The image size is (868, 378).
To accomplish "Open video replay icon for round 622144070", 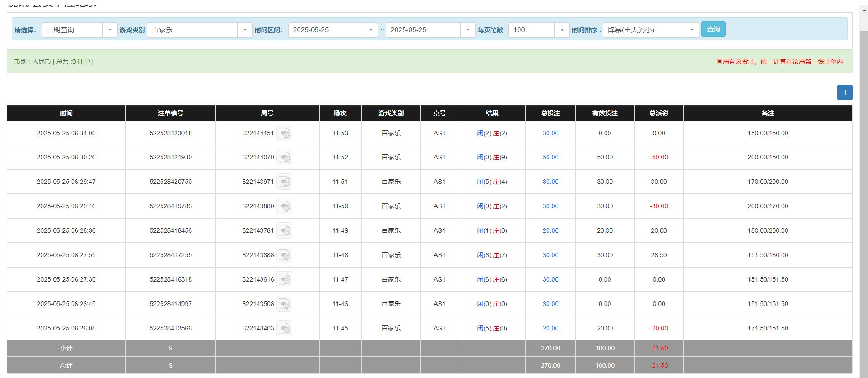I will point(284,158).
